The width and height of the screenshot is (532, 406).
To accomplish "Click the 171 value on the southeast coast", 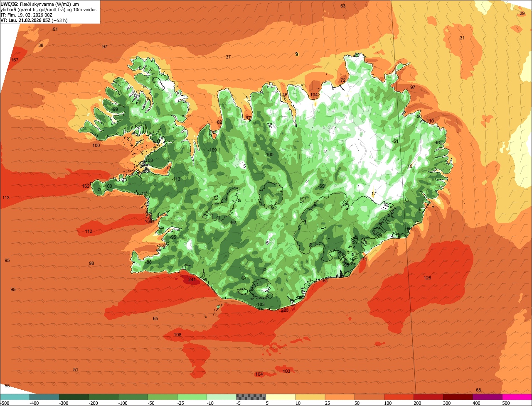I will pyautogui.click(x=363, y=259).
